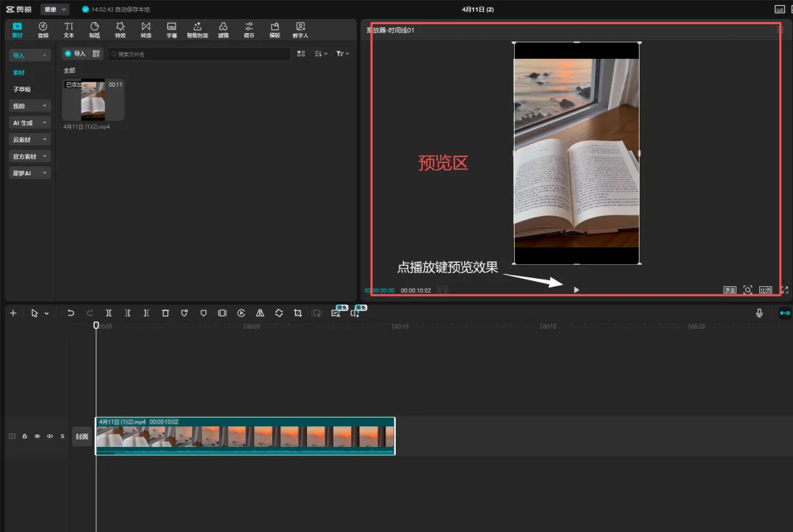The width and height of the screenshot is (793, 532).
Task: Open the 转场 transitions tab
Action: coord(146,30)
